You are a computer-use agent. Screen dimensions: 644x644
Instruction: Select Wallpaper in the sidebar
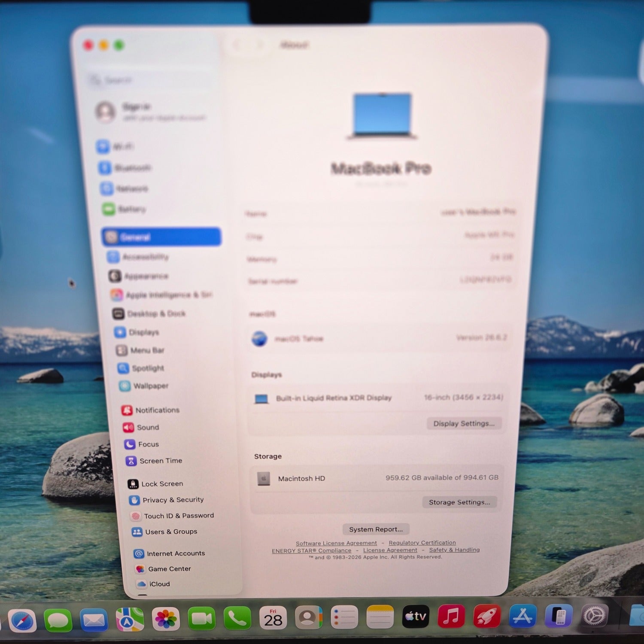tap(144, 386)
